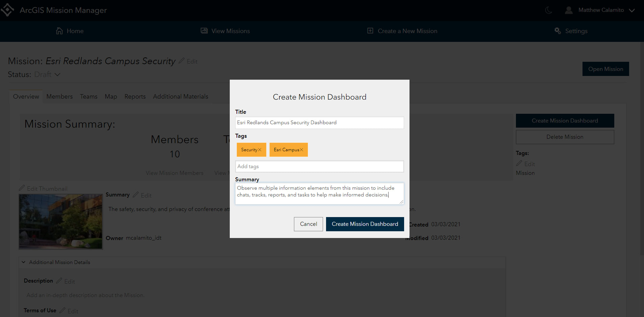This screenshot has width=644, height=317.
Task: Click the dialog Title input field
Action: 319,123
